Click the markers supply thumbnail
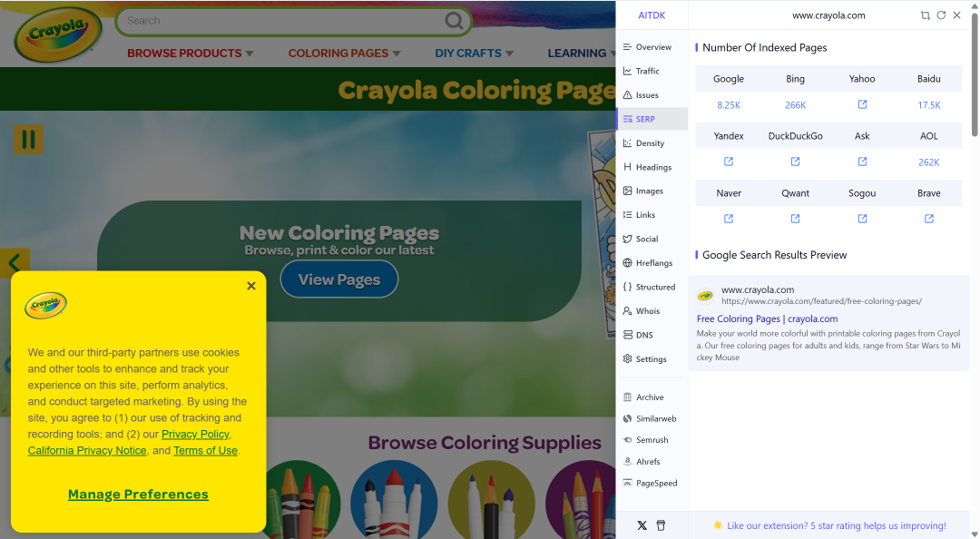980x539 pixels. (x=394, y=500)
